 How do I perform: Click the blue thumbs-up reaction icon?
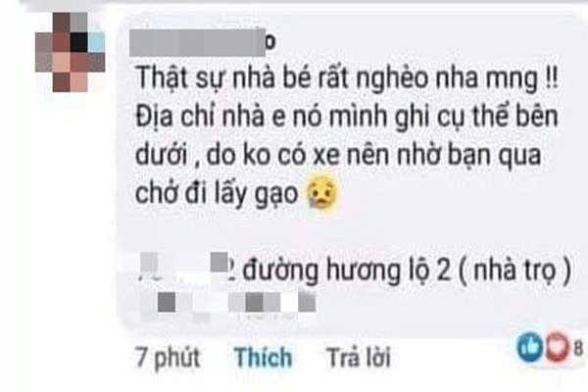[529, 347]
